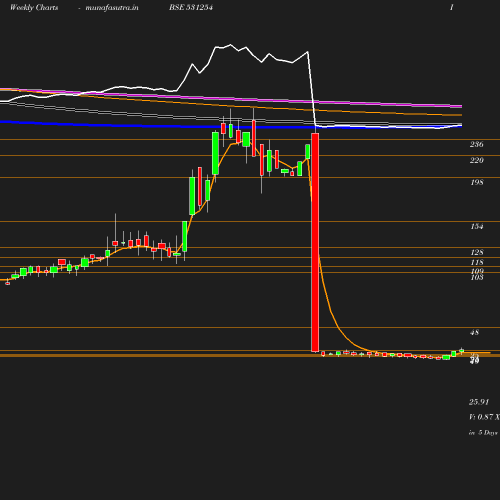500x500 pixels.
Task: Click the 'V: 0.87 X' volume text
Action: [484, 417]
